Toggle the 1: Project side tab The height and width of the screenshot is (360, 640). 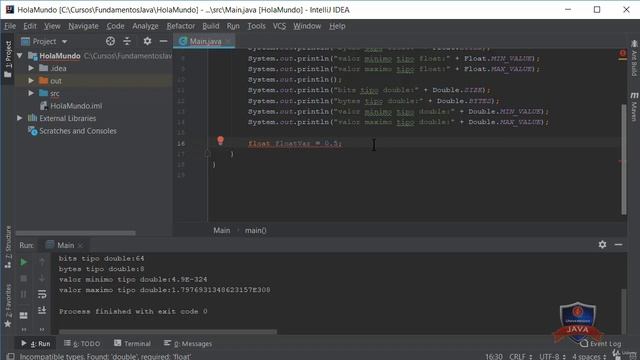point(8,59)
